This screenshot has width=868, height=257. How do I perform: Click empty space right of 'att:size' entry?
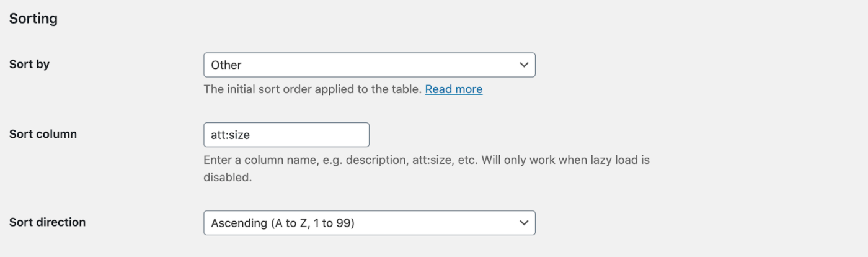click(316, 135)
